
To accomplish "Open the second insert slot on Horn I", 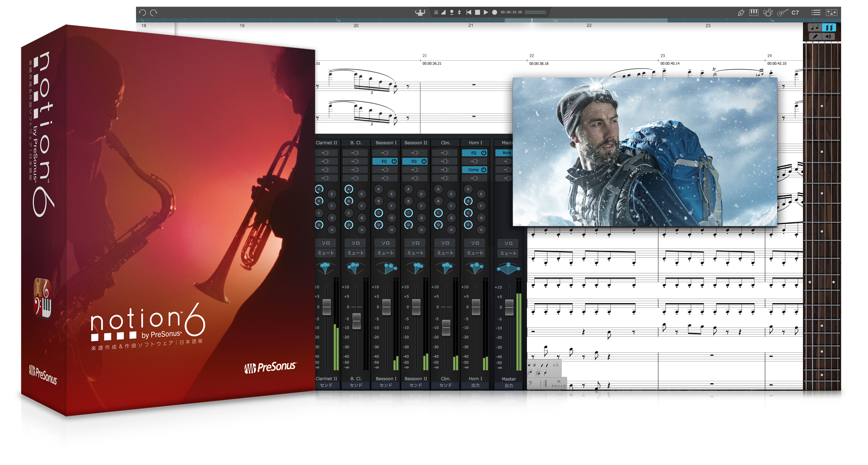I will tap(475, 161).
